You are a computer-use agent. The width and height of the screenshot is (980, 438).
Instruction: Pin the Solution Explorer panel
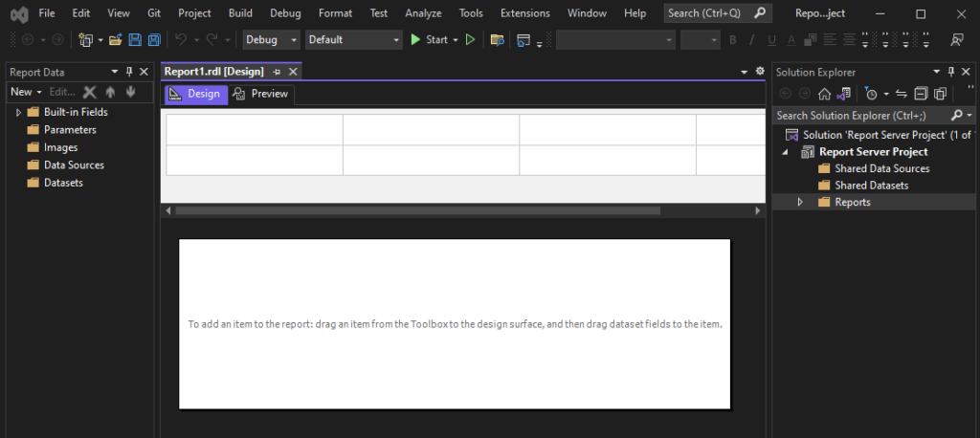(x=951, y=72)
